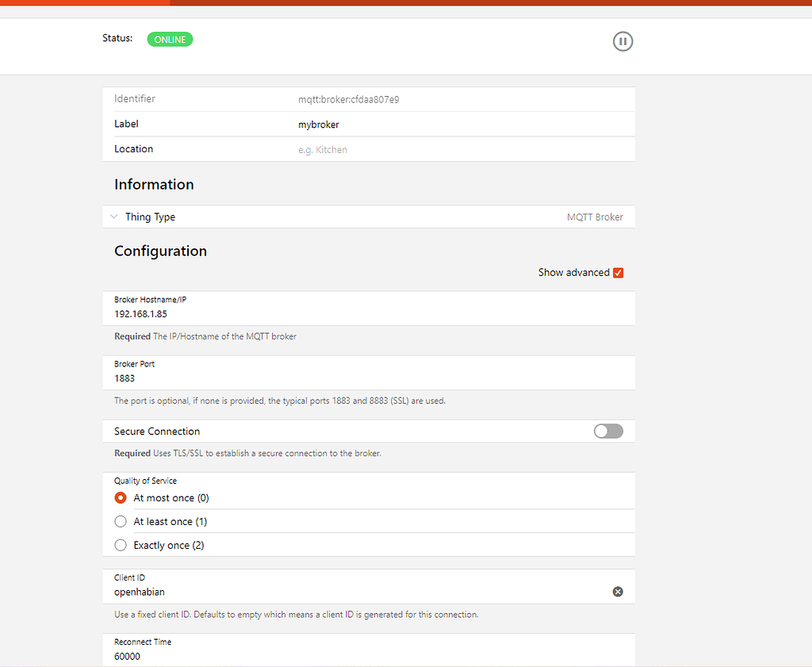The height and width of the screenshot is (667, 812).
Task: Uncheck the Show advanced option
Action: point(618,272)
